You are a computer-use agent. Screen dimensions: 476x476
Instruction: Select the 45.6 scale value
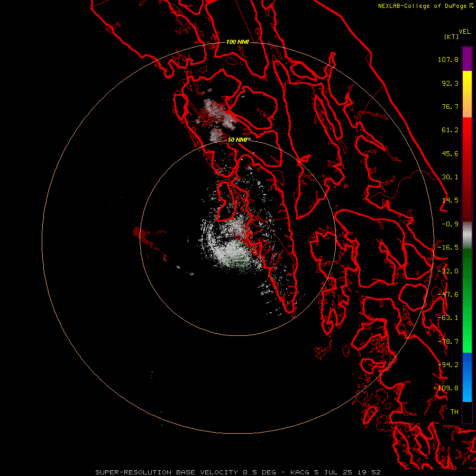450,153
